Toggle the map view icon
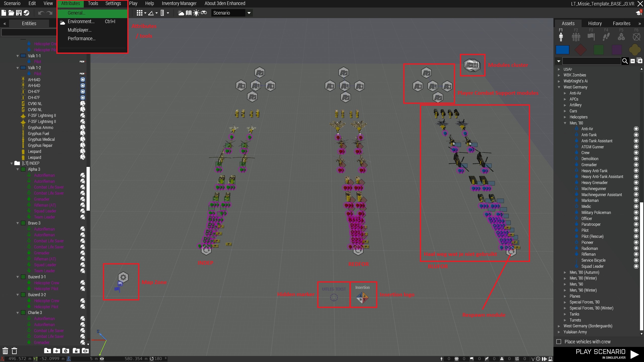 tap(189, 13)
